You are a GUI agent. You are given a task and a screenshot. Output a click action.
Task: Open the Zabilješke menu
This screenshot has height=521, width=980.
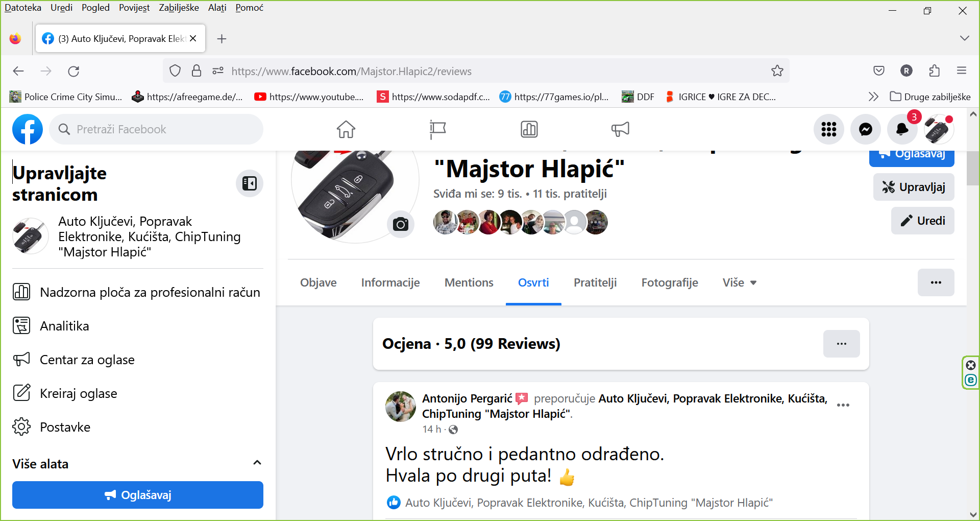coord(179,8)
